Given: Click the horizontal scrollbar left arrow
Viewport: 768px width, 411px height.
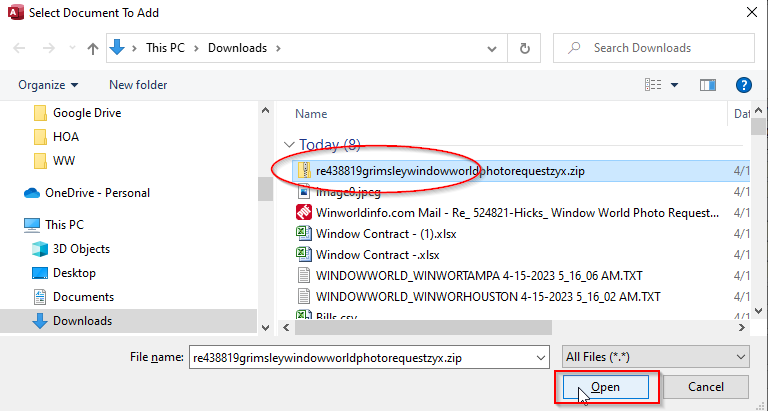Looking at the screenshot, I should click(x=287, y=328).
